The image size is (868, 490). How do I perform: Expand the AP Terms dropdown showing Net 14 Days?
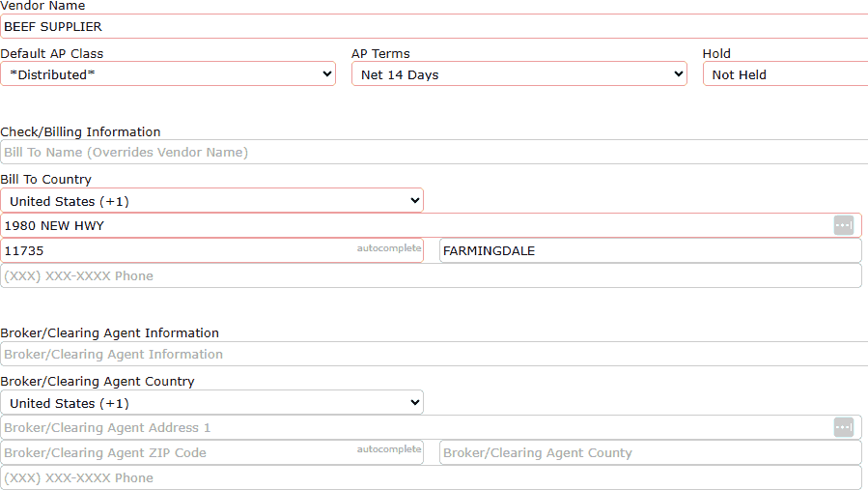[518, 74]
